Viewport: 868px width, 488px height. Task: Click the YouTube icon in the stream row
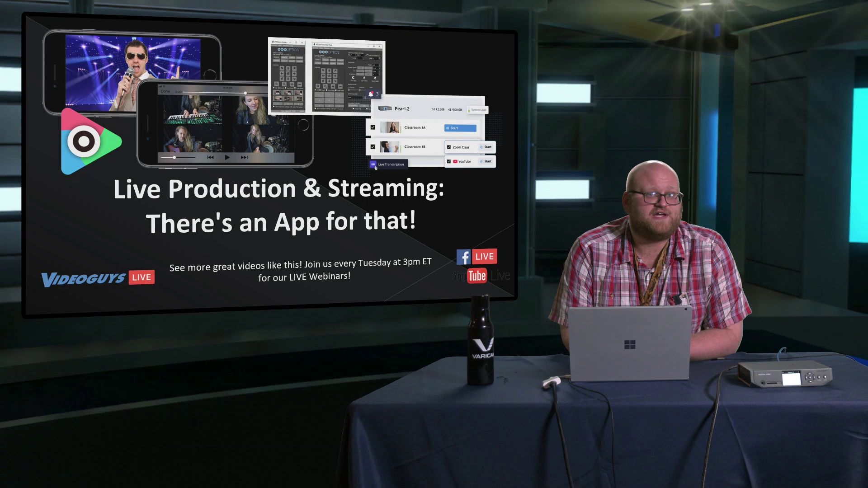coord(455,161)
